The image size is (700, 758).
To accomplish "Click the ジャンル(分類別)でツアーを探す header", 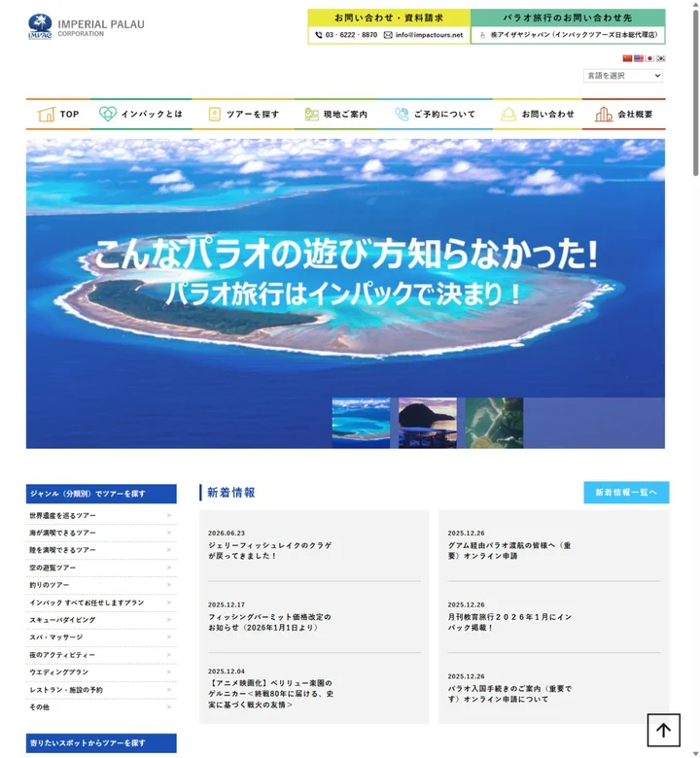I will coord(101,494).
